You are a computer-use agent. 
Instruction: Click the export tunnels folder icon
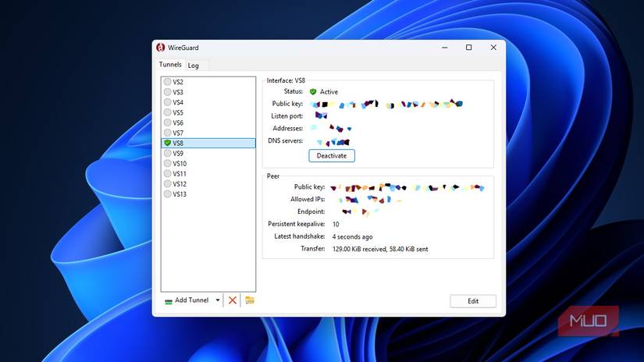(x=250, y=300)
